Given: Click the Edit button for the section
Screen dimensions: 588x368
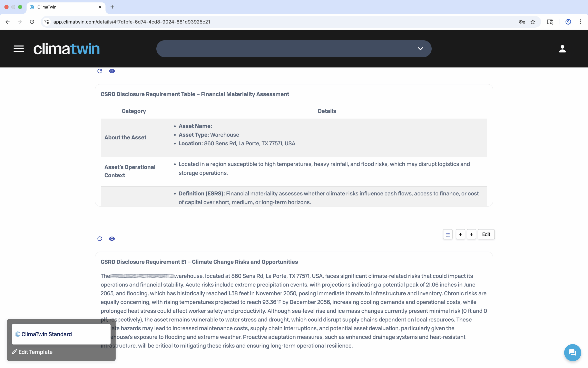Looking at the screenshot, I should (x=486, y=234).
